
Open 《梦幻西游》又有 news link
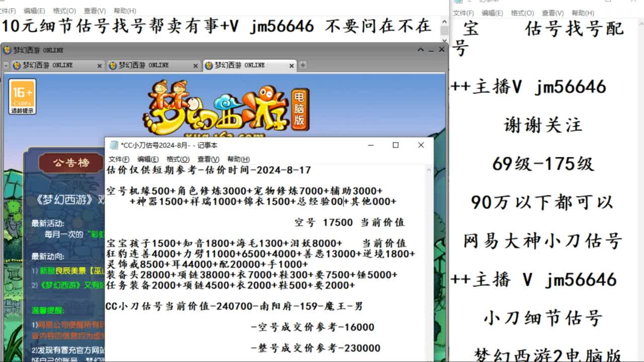pos(72,285)
